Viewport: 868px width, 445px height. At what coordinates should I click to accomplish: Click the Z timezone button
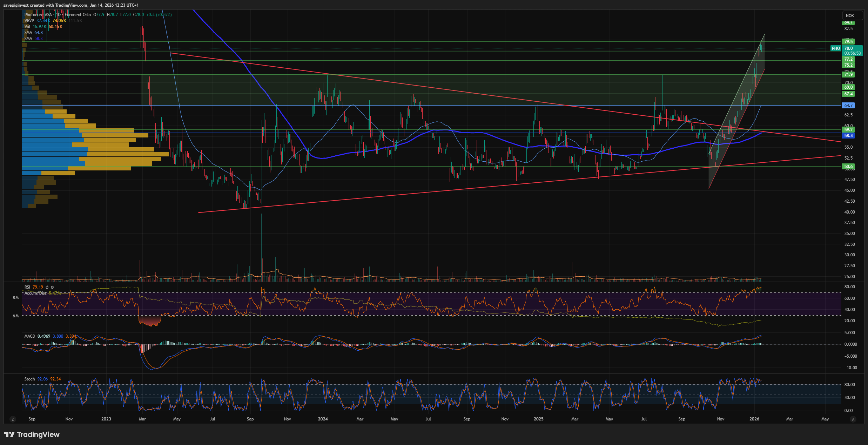13,419
